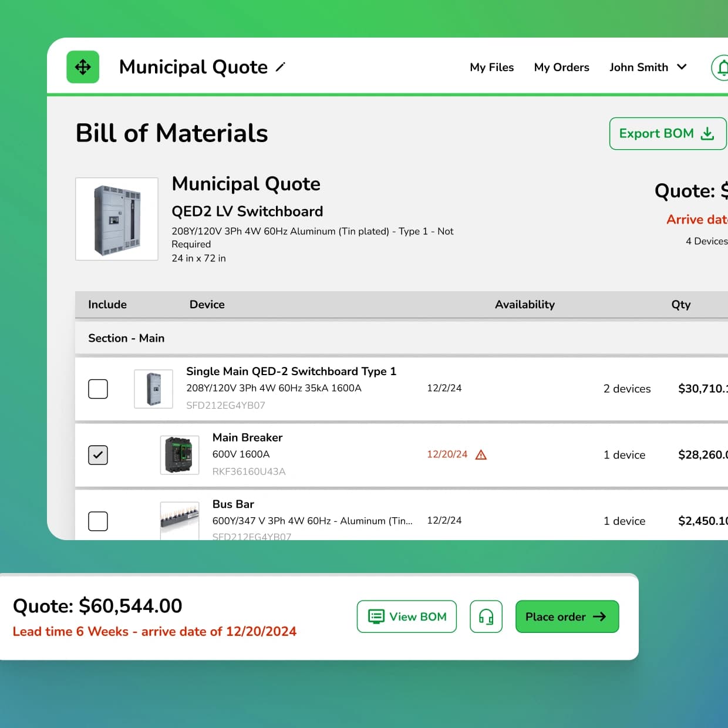Screen dimensions: 728x728
Task: Click QED2 LV Switchboard subtitle
Action: click(247, 211)
